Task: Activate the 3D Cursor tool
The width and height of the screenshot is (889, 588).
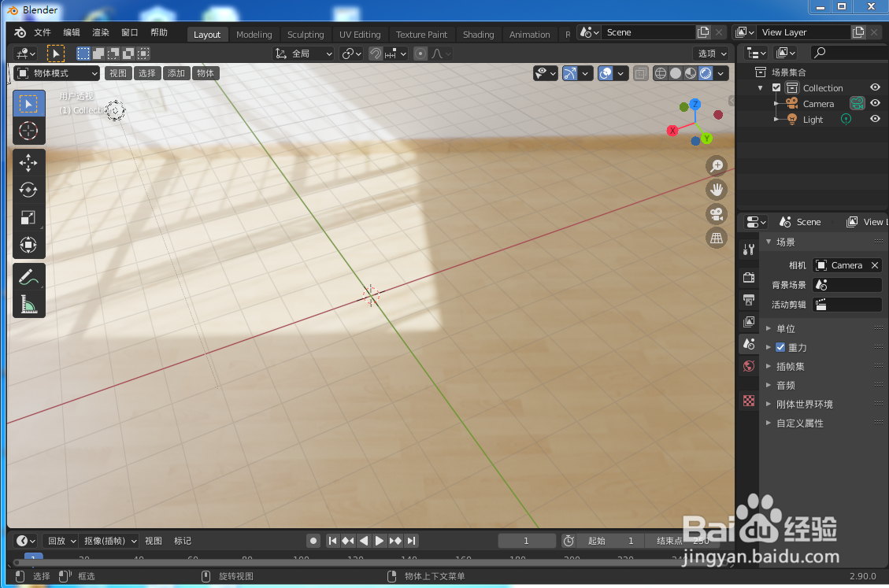Action: click(x=28, y=131)
